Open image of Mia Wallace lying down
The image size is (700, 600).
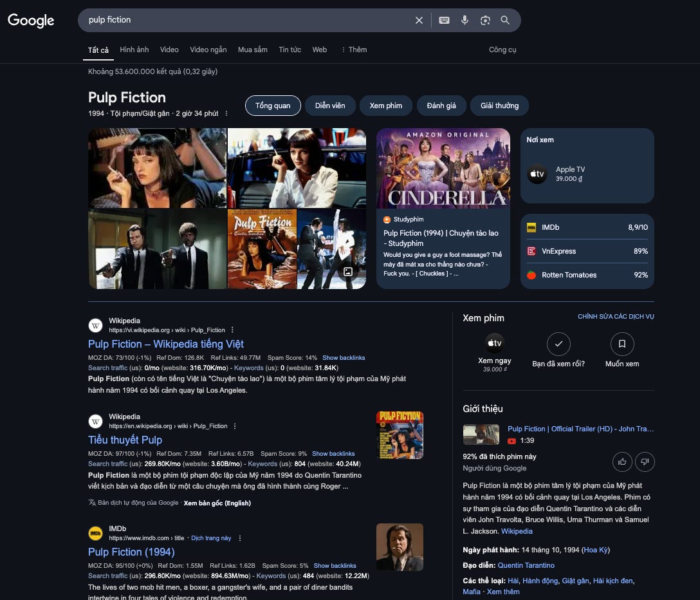coord(157,168)
